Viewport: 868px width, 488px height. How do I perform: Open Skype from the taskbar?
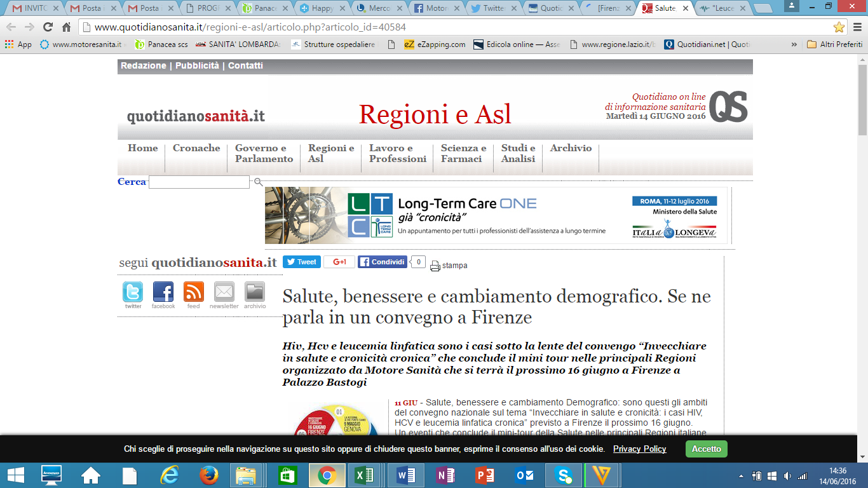coord(563,475)
